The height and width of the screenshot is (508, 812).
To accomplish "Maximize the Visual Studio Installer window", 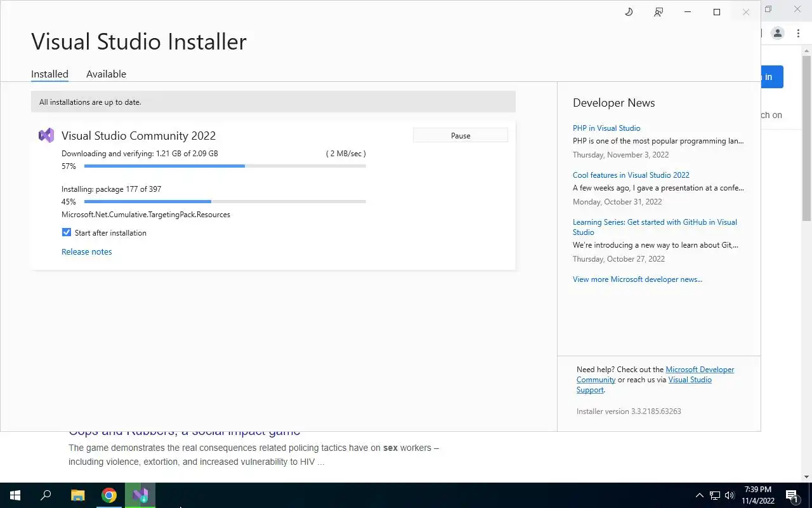I will (x=717, y=12).
